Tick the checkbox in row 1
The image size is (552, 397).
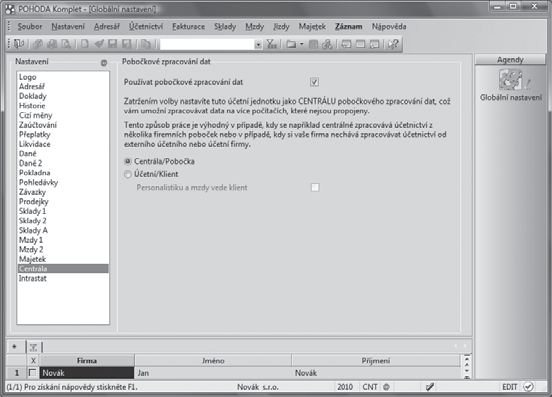(x=32, y=372)
